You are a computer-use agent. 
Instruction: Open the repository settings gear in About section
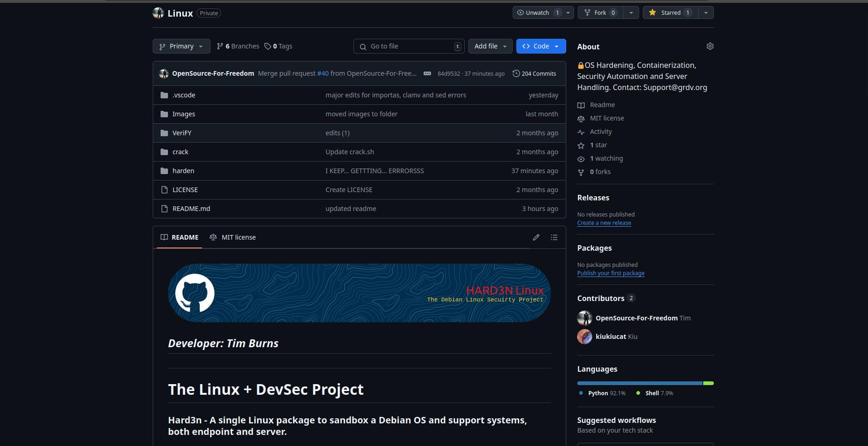pos(710,46)
